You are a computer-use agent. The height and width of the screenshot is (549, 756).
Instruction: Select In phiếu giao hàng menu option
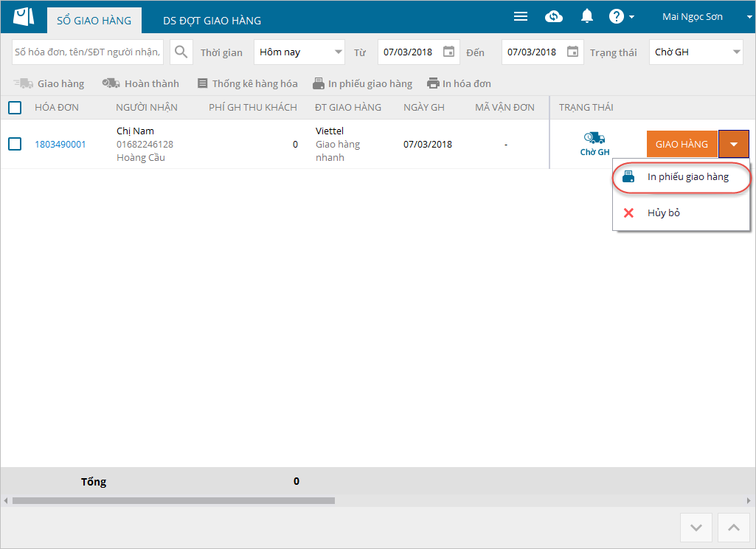click(687, 177)
